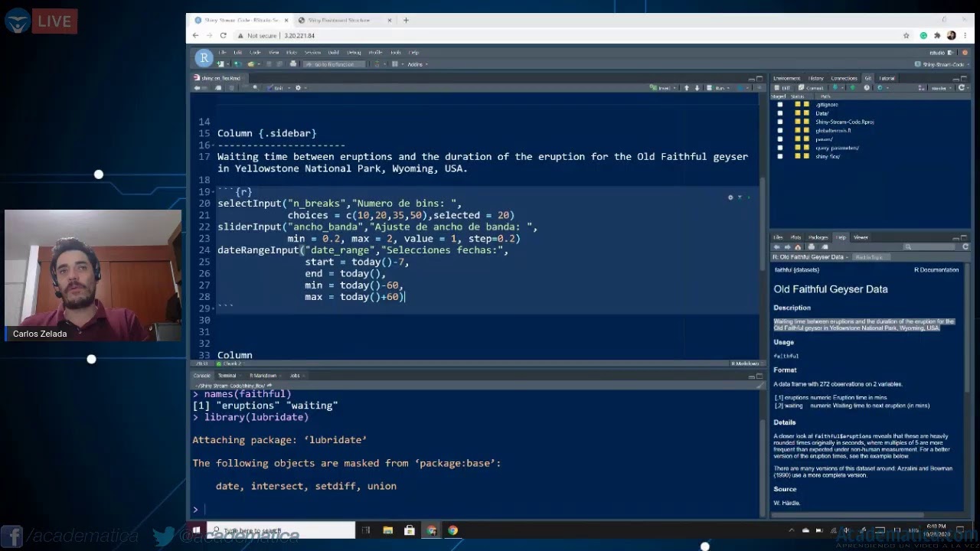
Task: Open the Addins dropdown
Action: (417, 64)
